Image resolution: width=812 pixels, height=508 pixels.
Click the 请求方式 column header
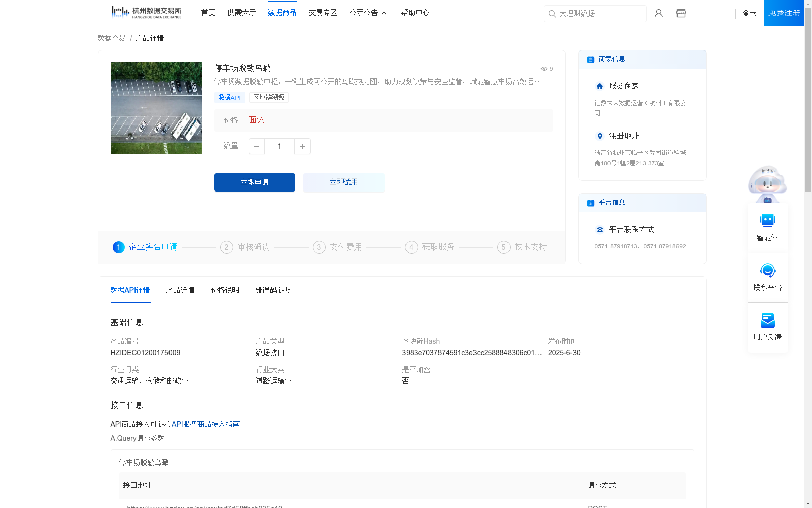coord(601,485)
